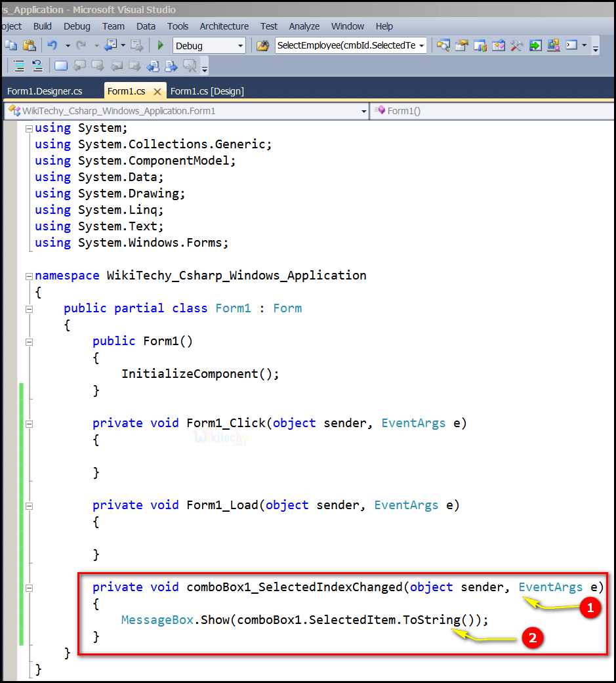The image size is (616, 683).
Task: Open the Debug menu
Action: pyautogui.click(x=77, y=26)
